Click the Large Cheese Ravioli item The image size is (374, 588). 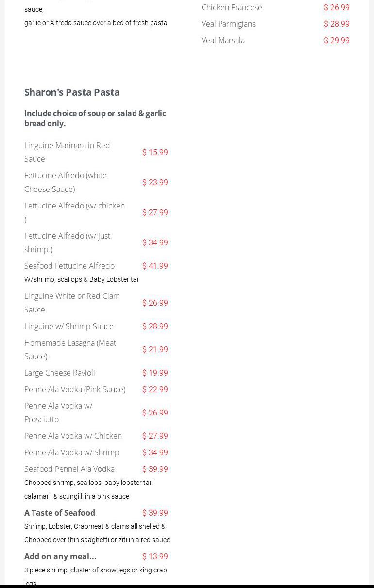60,373
